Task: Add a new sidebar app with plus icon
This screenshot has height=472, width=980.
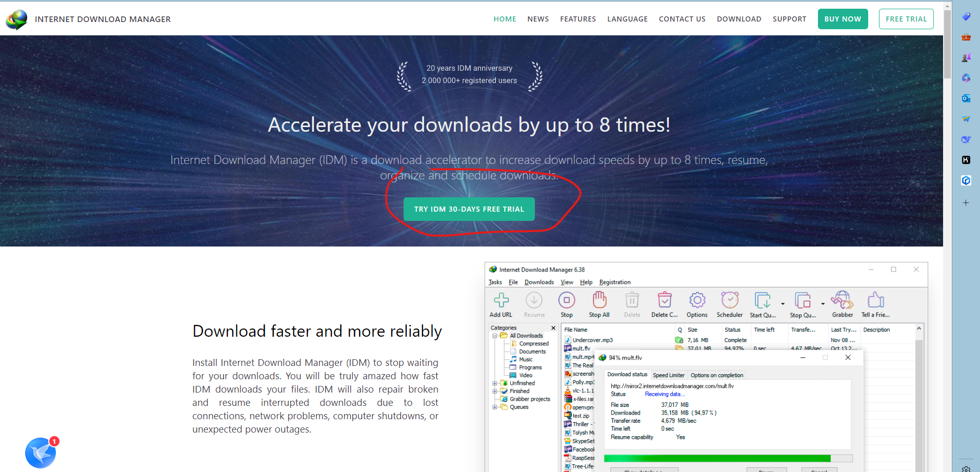Action: 966,203
